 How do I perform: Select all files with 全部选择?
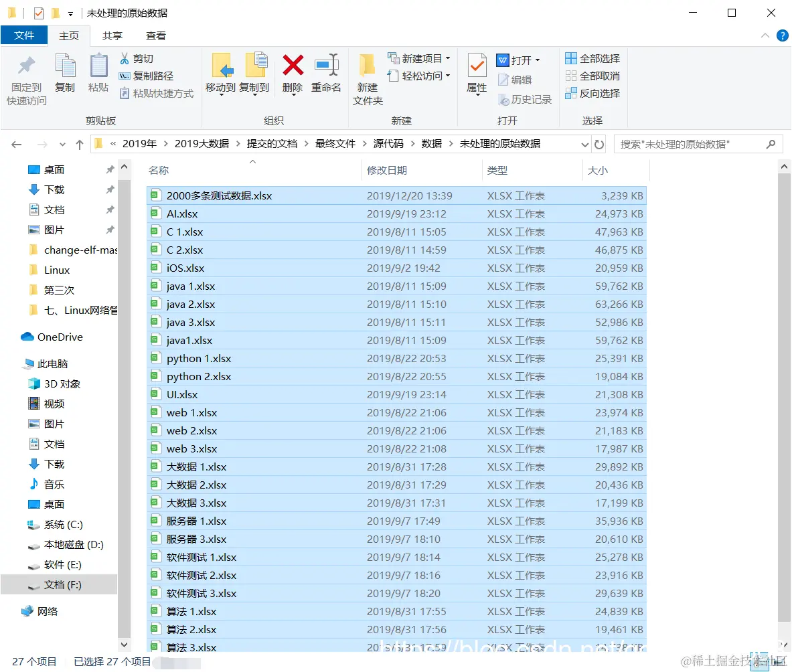(x=592, y=58)
